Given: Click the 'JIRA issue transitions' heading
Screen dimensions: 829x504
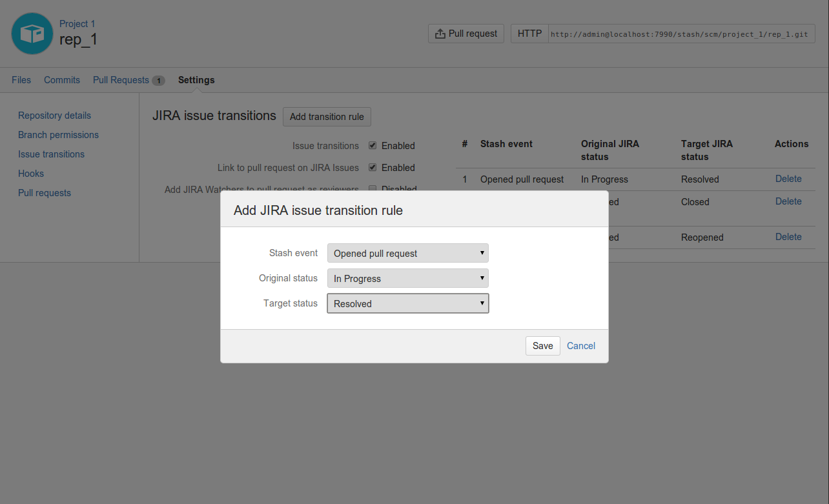Looking at the screenshot, I should 214,116.
